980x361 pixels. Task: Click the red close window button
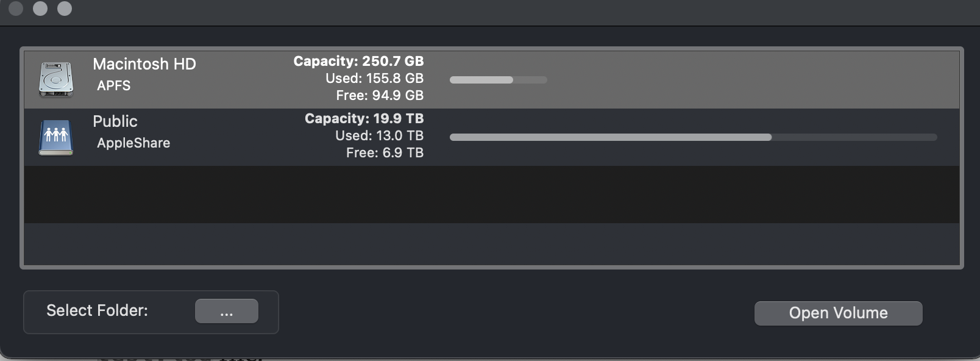coord(16,9)
